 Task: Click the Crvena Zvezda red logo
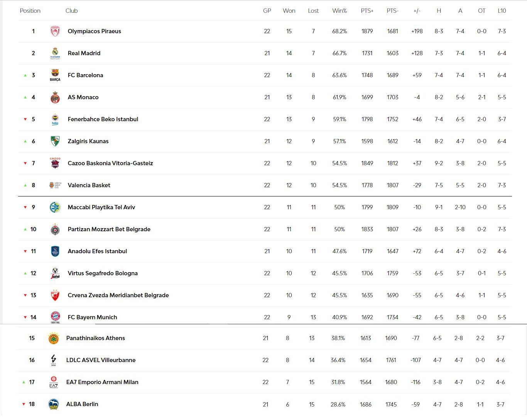point(55,295)
